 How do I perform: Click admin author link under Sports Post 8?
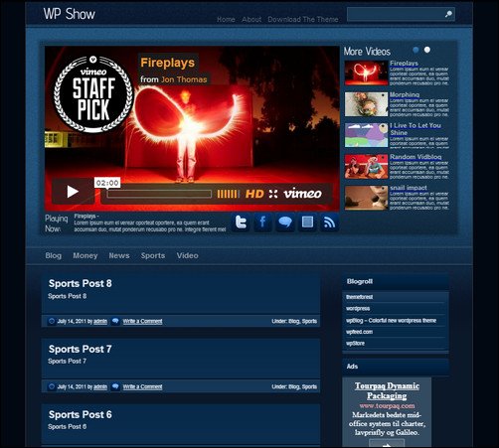[100, 321]
